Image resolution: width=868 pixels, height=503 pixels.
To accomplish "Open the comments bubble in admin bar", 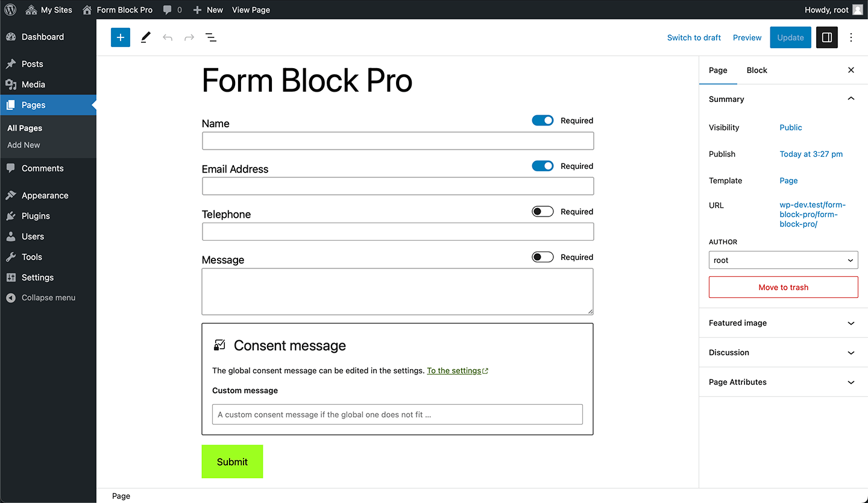I will pos(172,10).
